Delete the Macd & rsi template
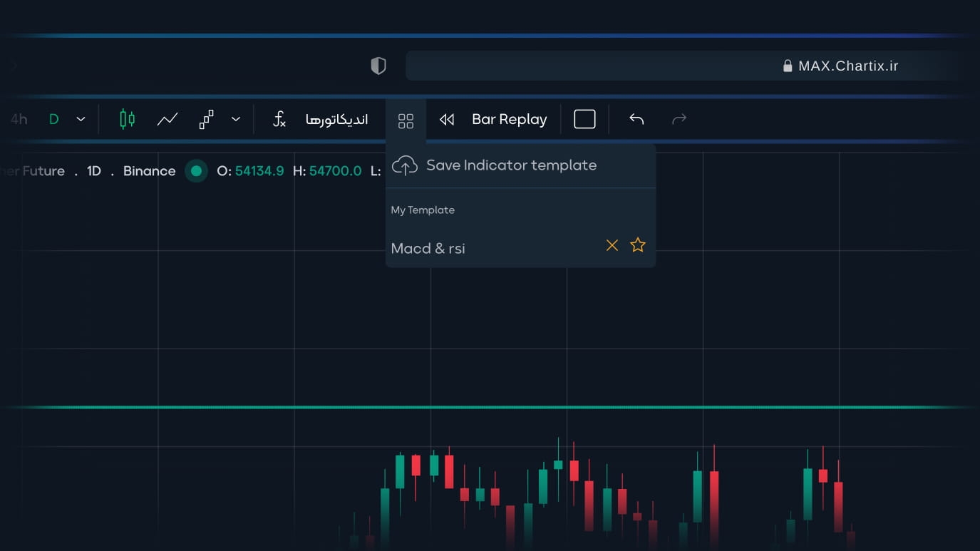 (x=612, y=245)
